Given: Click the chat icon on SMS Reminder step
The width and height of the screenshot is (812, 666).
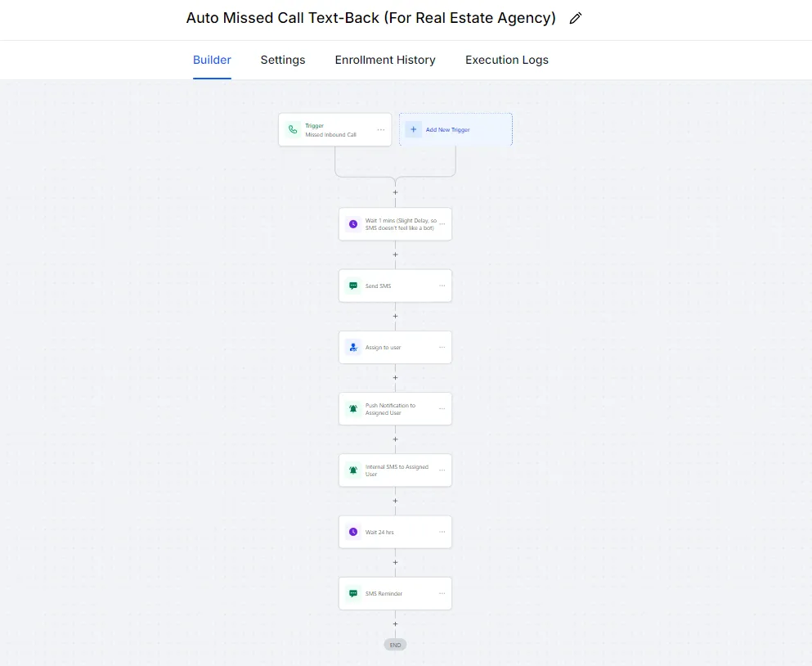Looking at the screenshot, I should [353, 593].
